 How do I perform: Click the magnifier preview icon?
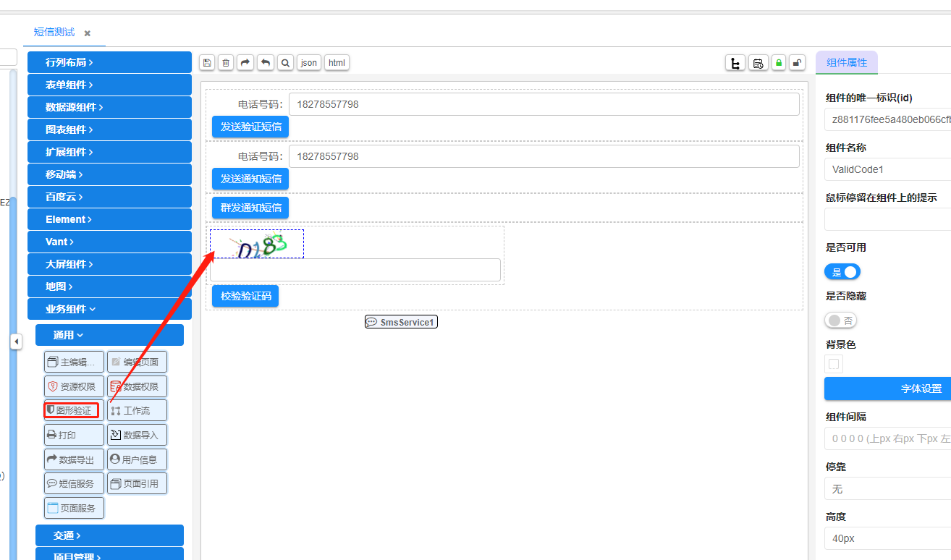(x=286, y=63)
